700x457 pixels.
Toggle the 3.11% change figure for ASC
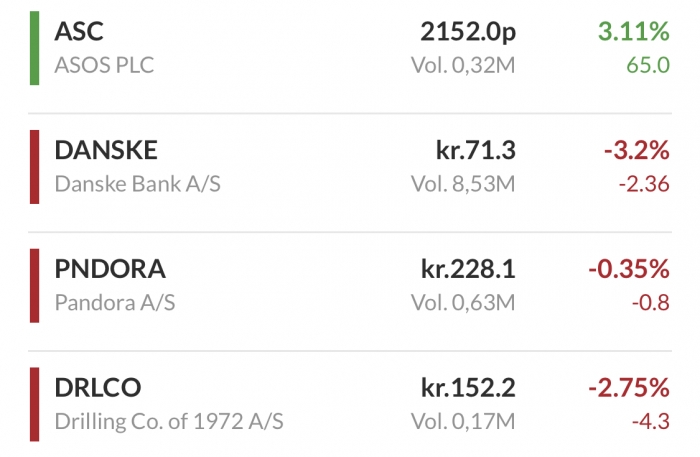tap(633, 32)
